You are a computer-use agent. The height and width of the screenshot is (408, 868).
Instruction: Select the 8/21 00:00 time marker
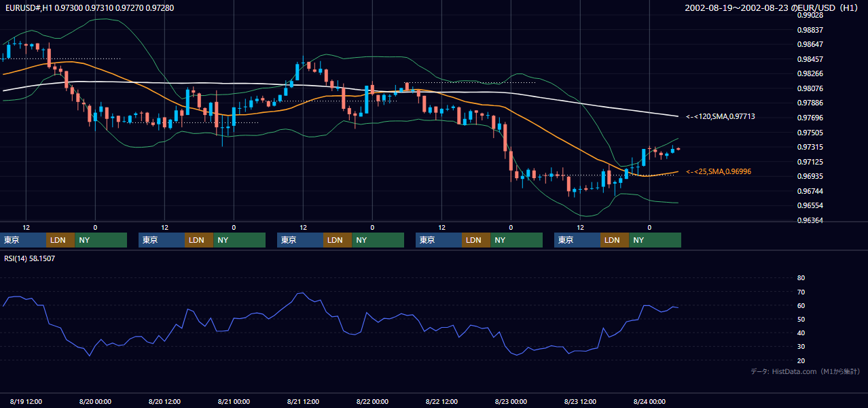pos(234,401)
